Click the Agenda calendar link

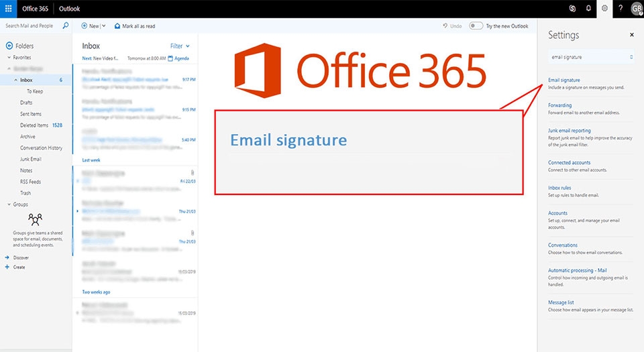click(181, 58)
